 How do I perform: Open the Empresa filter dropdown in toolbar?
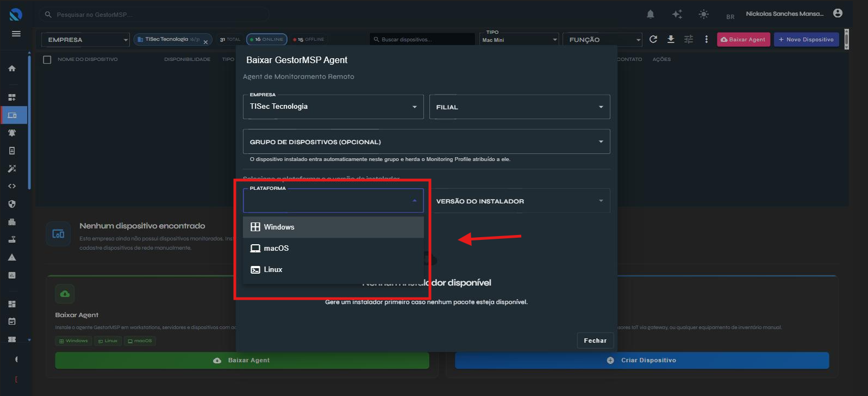click(x=85, y=40)
